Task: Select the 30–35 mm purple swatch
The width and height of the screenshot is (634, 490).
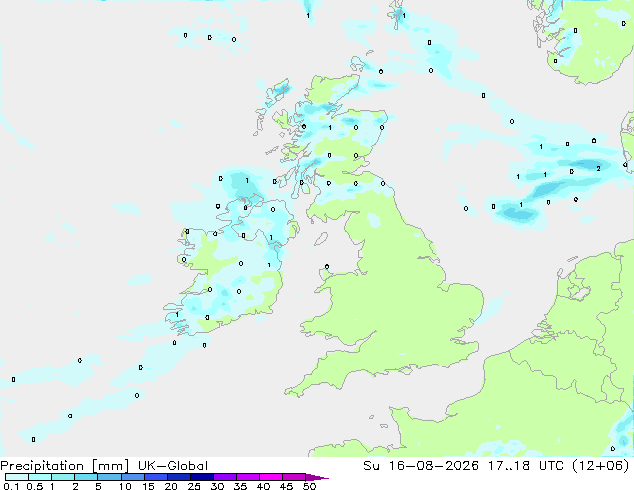Action: pos(224,477)
